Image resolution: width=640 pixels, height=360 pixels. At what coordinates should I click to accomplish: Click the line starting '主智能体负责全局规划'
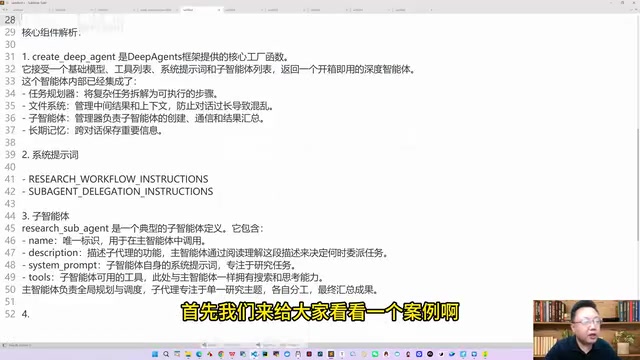pyautogui.click(x=200, y=289)
